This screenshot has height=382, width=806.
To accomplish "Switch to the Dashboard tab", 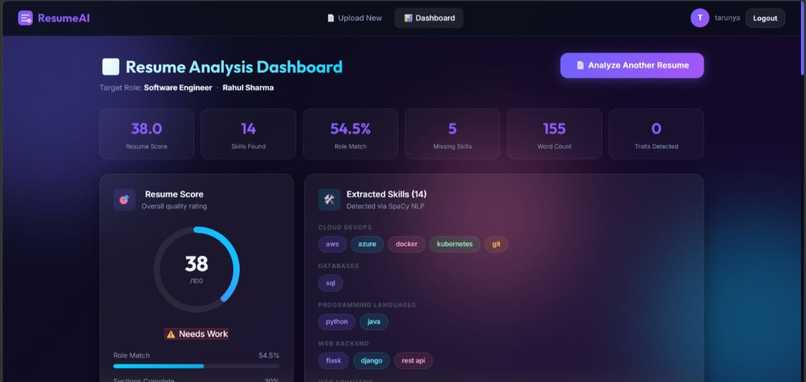I will click(429, 18).
